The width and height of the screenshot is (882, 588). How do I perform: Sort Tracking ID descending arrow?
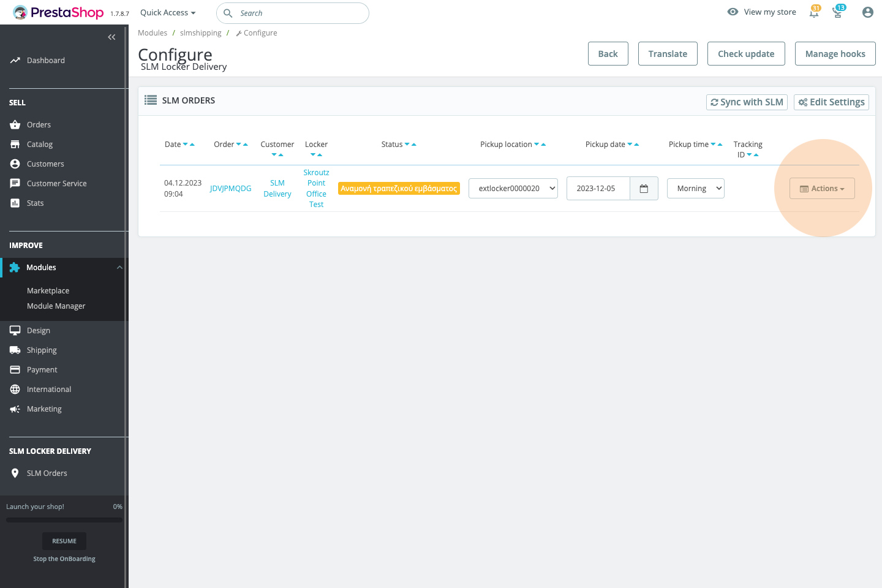pos(750,155)
